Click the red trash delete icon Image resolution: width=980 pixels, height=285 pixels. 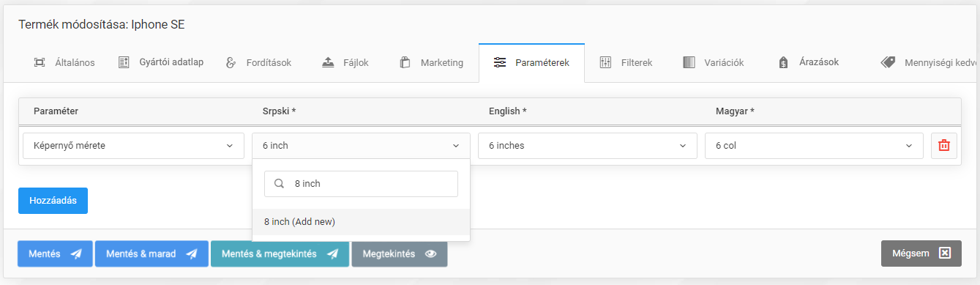pos(944,146)
